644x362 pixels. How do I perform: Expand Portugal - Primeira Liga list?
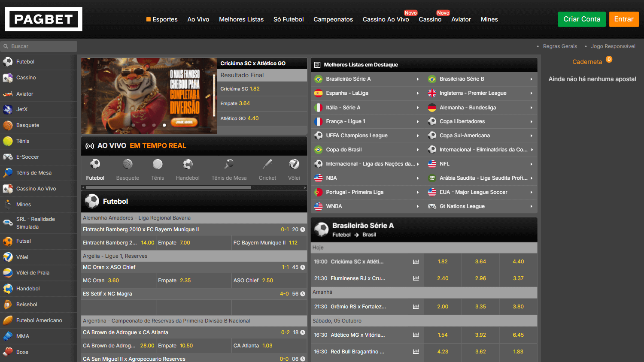pyautogui.click(x=367, y=192)
